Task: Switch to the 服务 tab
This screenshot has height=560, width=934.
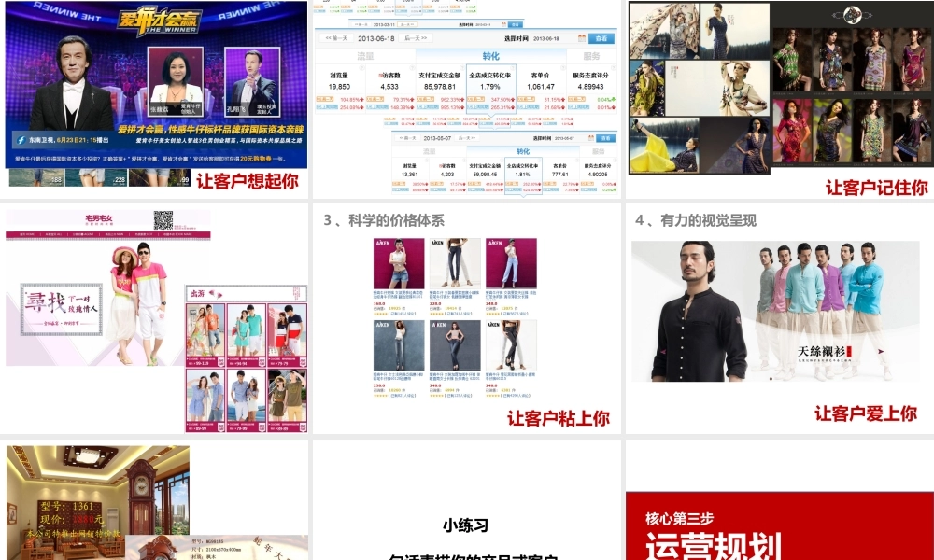Action: point(591,54)
